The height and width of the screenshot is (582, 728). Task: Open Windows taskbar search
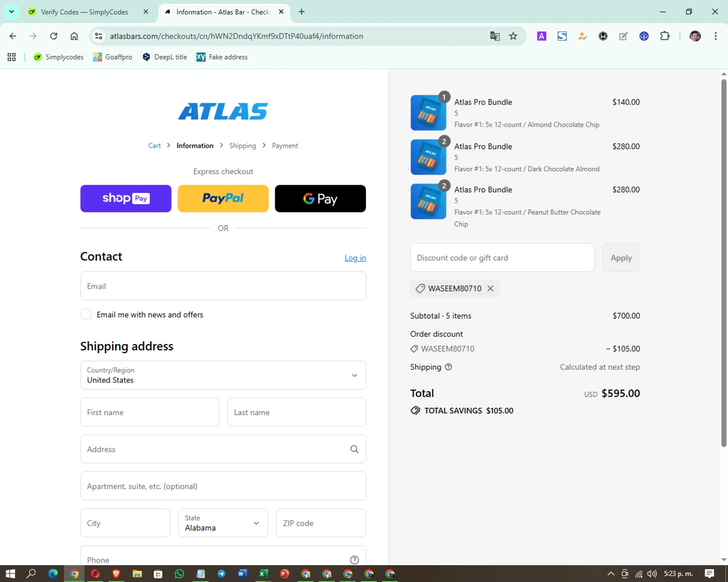(x=32, y=574)
